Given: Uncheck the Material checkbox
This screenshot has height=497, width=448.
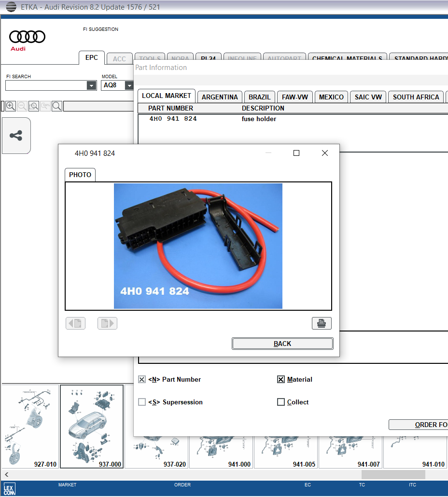Looking at the screenshot, I should [281, 379].
